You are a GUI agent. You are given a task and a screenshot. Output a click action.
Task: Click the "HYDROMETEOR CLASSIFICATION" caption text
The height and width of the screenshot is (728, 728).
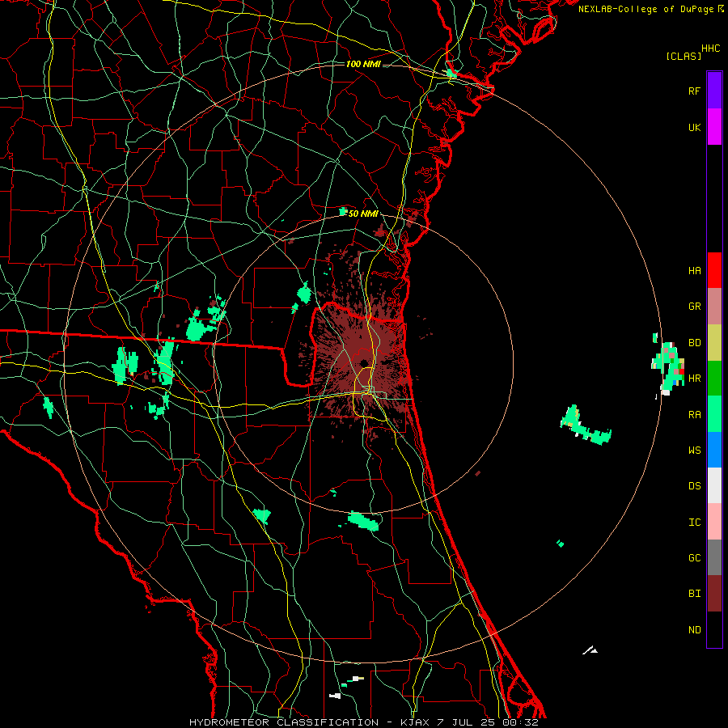(x=284, y=722)
